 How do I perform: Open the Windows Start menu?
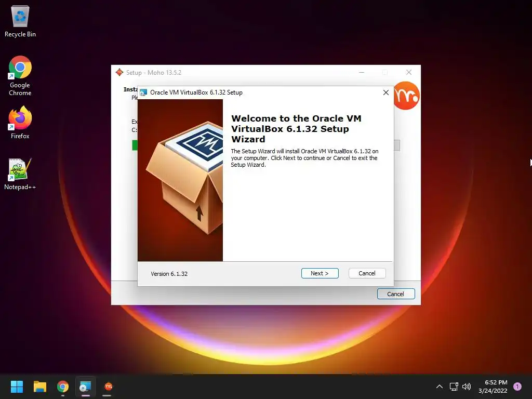pos(17,387)
